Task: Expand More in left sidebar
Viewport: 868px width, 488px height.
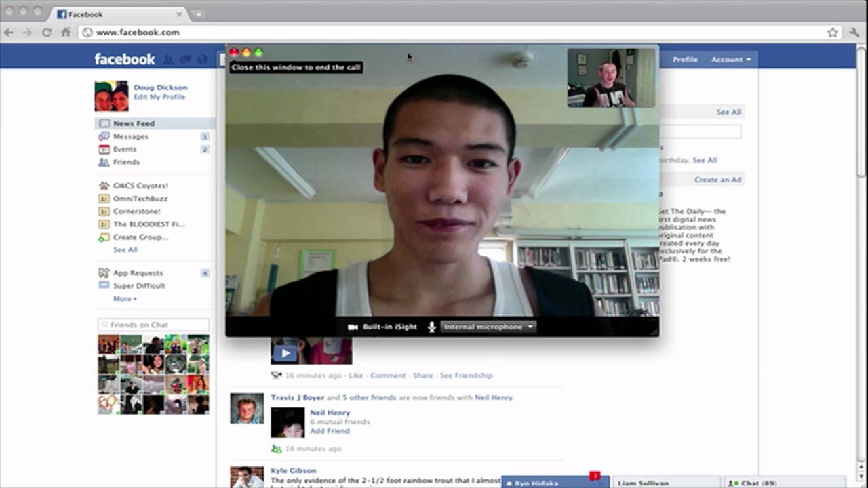Action: click(x=125, y=299)
